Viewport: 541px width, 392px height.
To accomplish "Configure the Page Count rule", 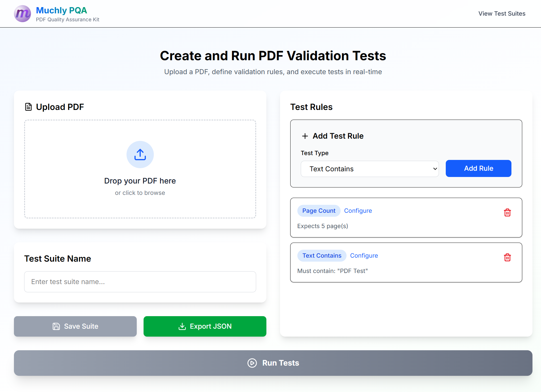I will (358, 210).
